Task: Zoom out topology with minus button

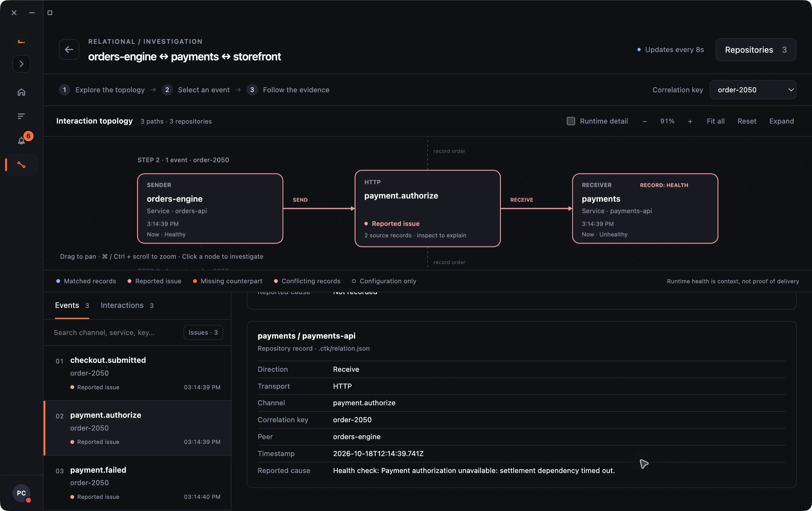Action: [644, 121]
